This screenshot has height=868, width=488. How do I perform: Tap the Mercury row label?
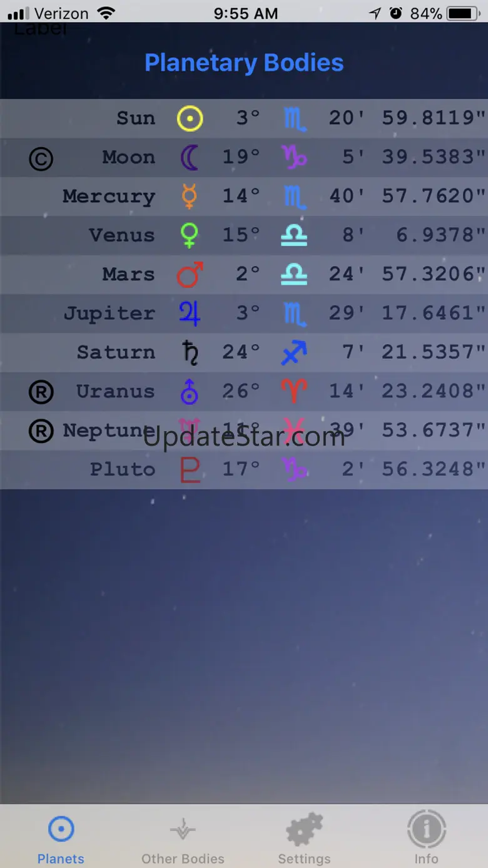point(109,197)
